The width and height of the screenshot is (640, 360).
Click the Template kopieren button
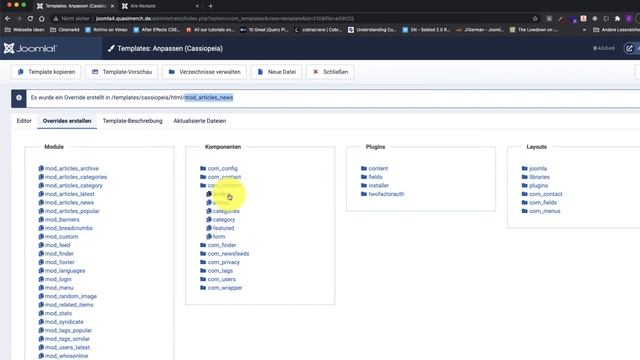(x=46, y=72)
